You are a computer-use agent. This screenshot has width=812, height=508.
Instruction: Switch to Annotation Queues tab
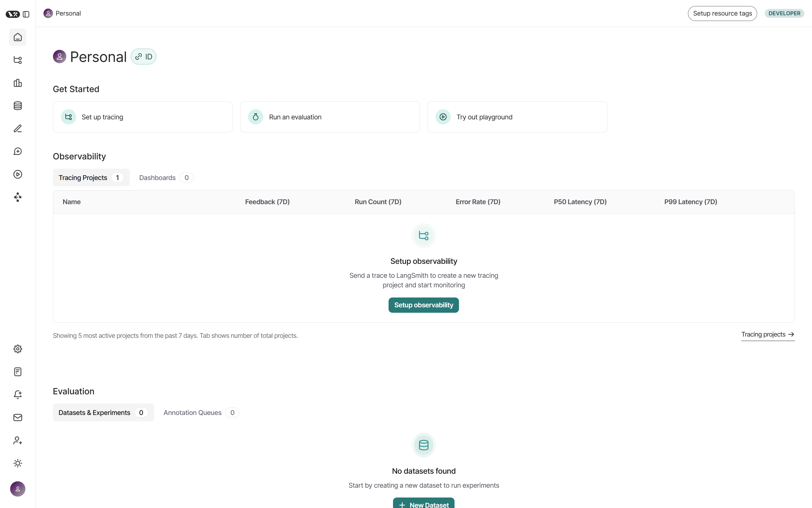click(201, 412)
